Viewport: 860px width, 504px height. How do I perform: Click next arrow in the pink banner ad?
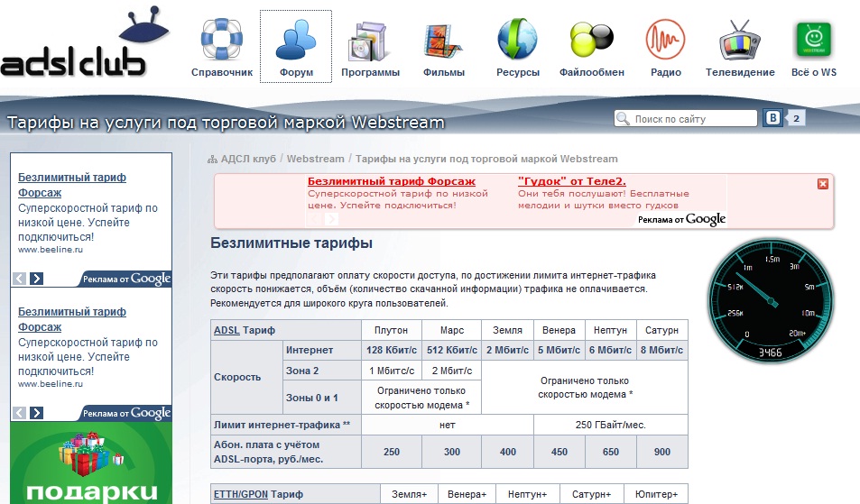pos(331,219)
